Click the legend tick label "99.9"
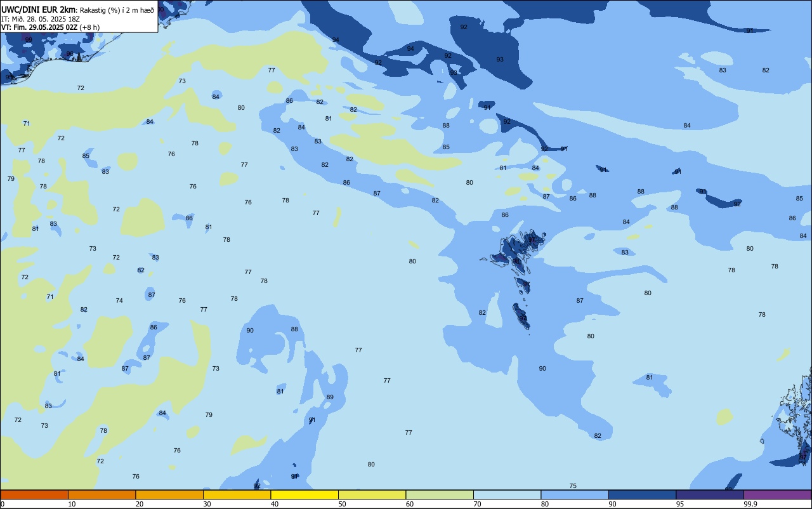Screen dimensions: 812x509 [751, 504]
